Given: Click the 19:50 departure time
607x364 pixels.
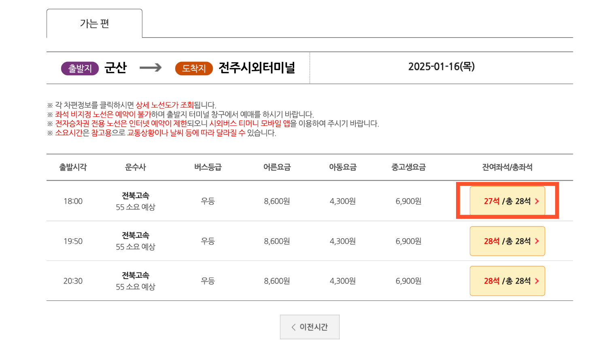Looking at the screenshot, I should pyautogui.click(x=73, y=241).
